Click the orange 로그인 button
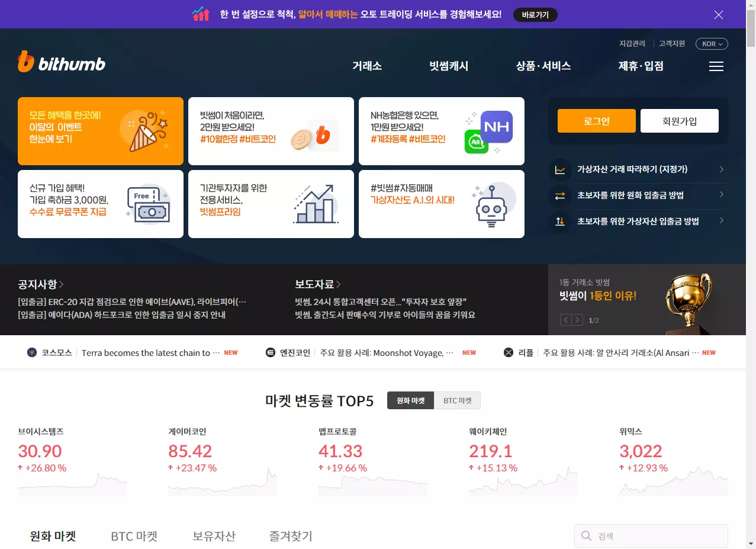Viewport: 756px width, 549px height. tap(597, 121)
